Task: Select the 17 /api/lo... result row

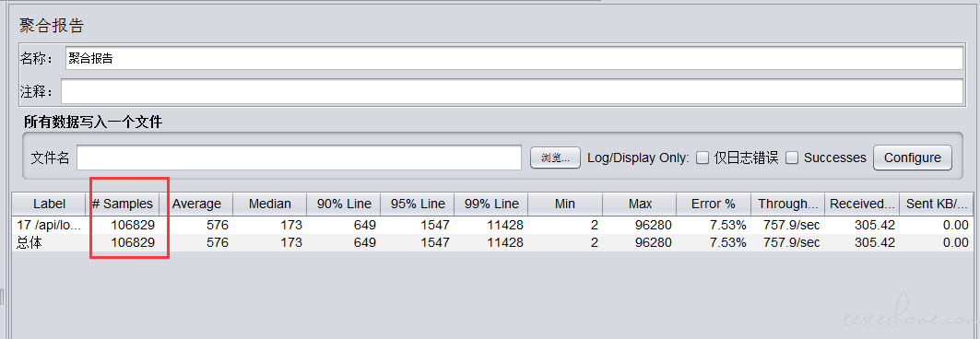Action: (x=492, y=225)
